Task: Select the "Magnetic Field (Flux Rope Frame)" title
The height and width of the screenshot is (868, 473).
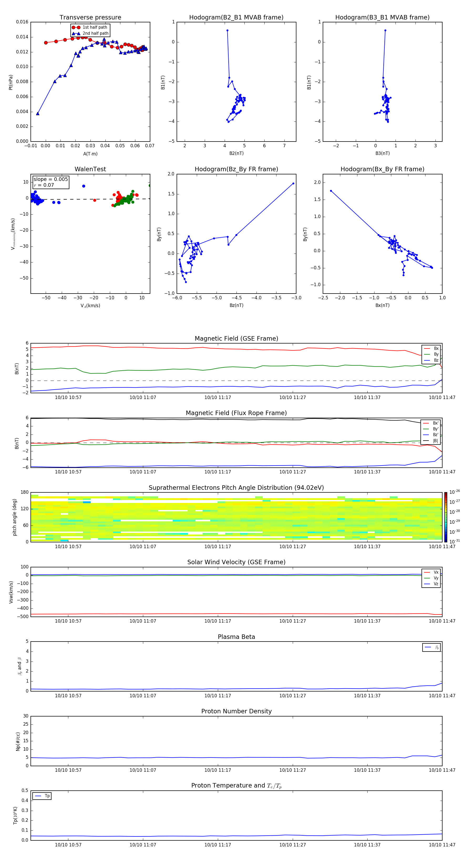Action: click(236, 413)
